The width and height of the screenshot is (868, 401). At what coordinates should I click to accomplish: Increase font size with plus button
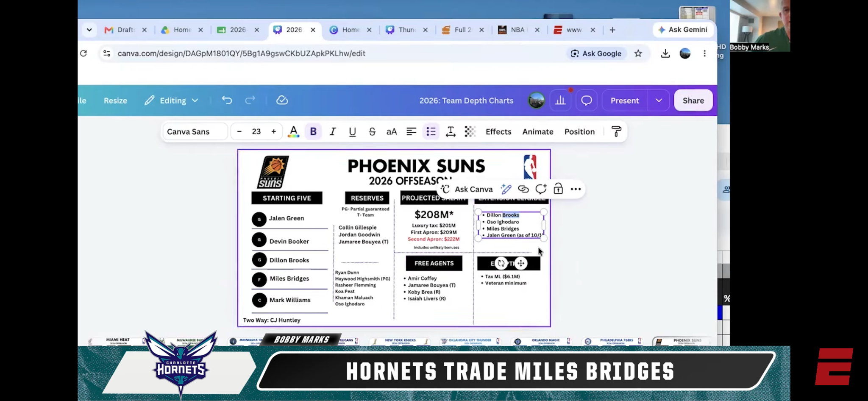point(274,131)
